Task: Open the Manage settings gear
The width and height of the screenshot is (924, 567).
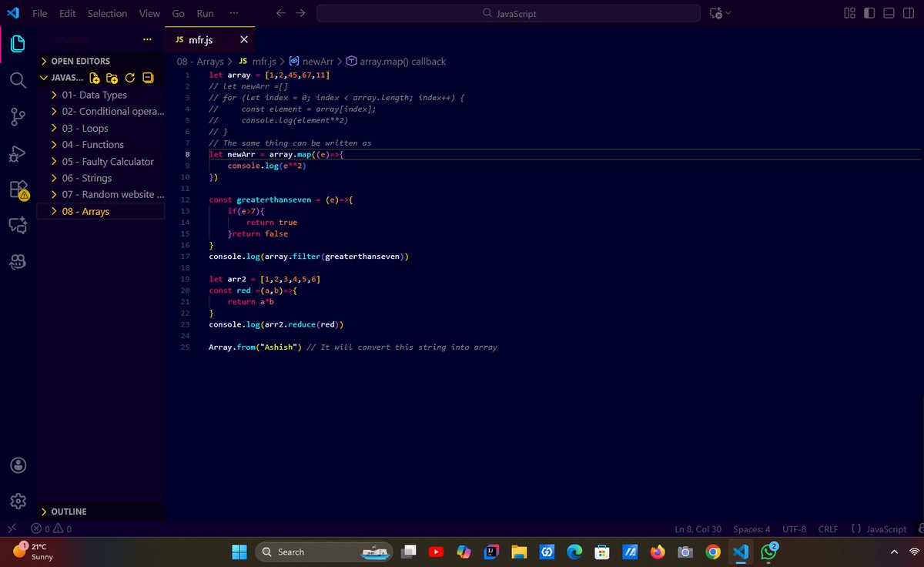Action: (17, 501)
